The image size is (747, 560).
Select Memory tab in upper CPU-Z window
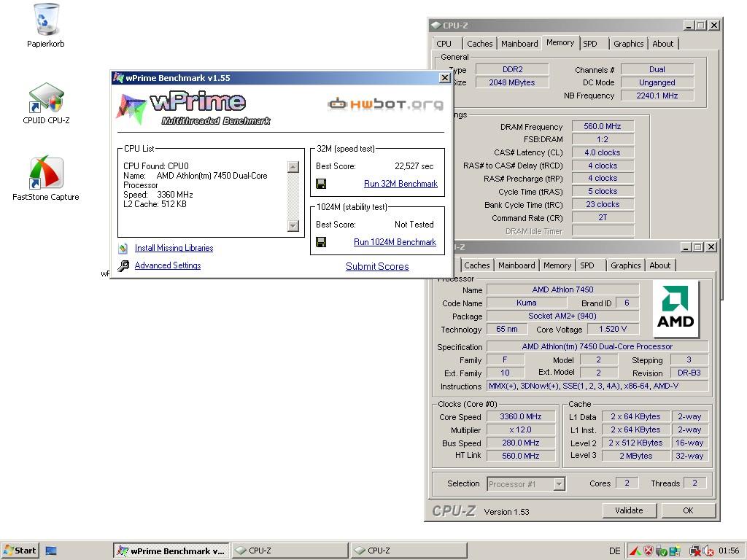click(560, 43)
